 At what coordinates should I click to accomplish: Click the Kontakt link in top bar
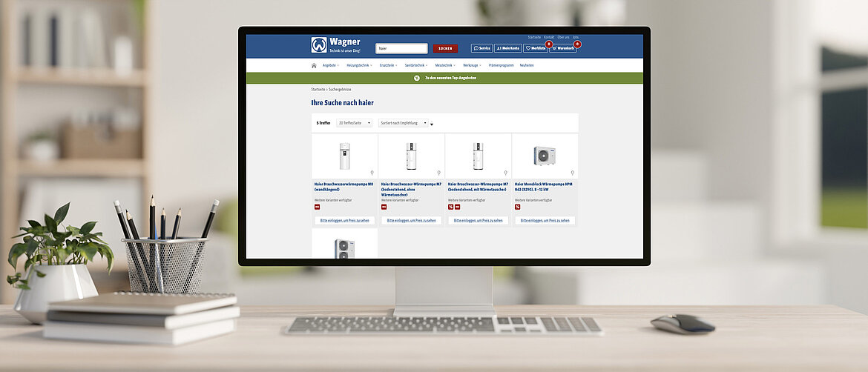[549, 37]
